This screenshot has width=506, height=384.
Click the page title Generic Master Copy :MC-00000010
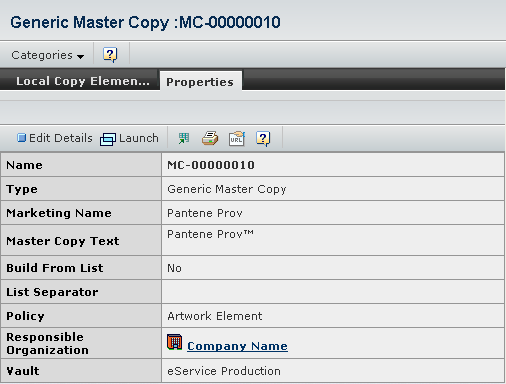(145, 22)
